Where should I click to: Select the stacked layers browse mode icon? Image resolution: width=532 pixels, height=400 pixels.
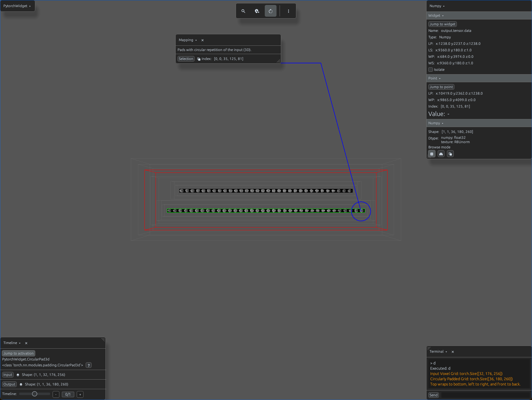[450, 154]
